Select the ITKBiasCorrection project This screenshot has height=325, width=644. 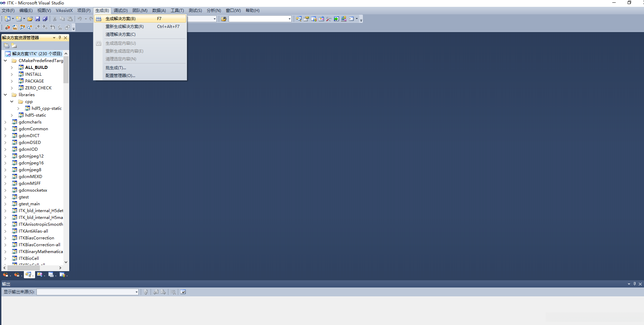coord(36,238)
